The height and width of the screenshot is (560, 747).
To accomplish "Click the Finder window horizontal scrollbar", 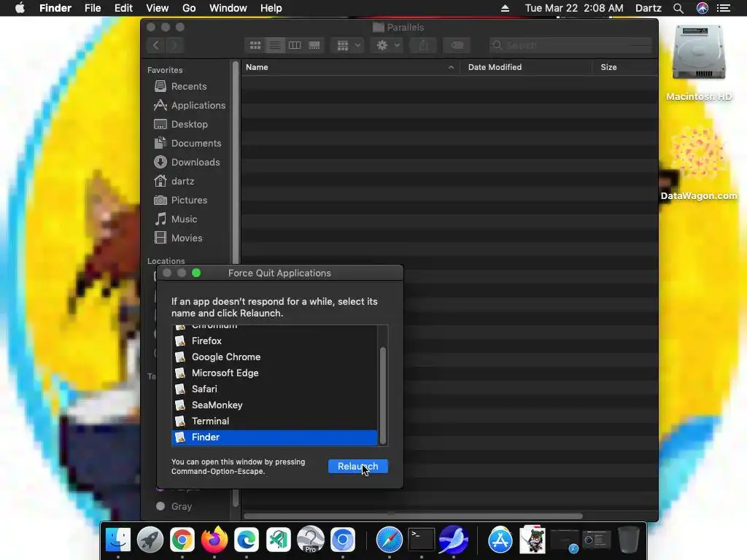I will (413, 516).
